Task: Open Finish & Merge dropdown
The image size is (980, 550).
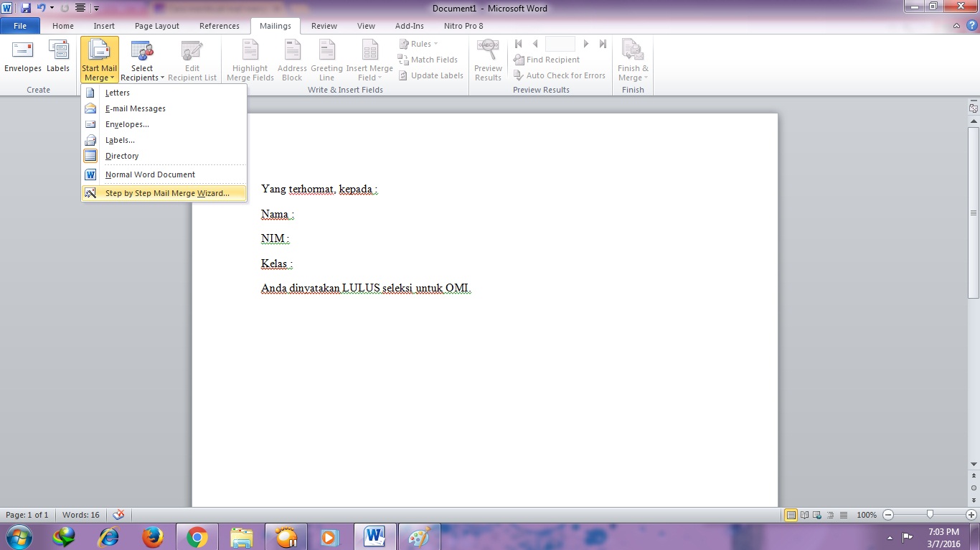Action: (x=633, y=60)
